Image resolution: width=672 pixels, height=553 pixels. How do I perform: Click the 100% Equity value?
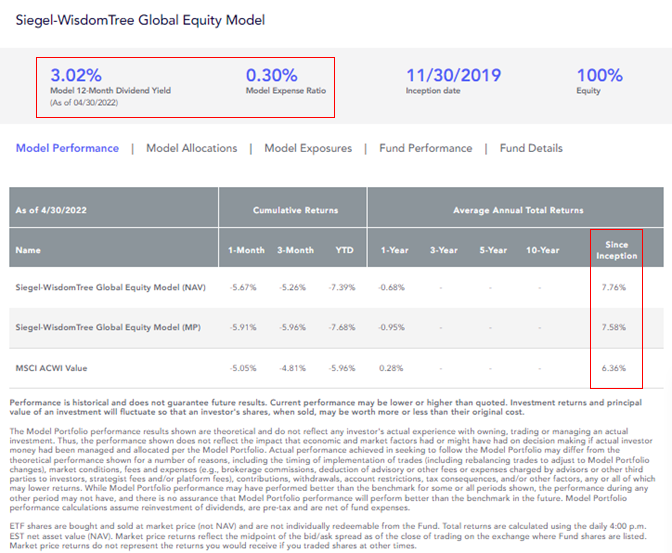point(600,75)
